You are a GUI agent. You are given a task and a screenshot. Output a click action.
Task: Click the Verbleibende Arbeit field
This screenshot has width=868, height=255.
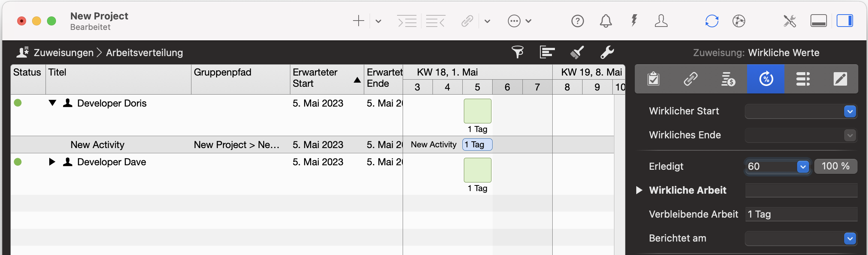(x=801, y=214)
